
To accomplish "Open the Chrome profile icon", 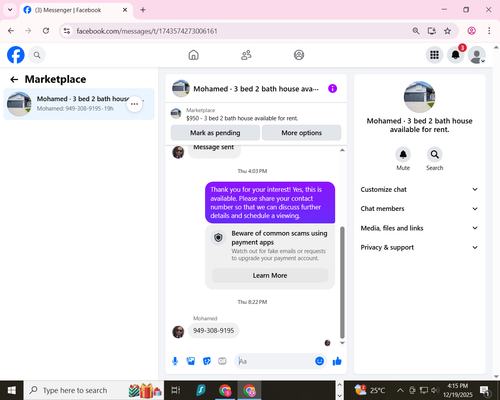I will (x=471, y=31).
